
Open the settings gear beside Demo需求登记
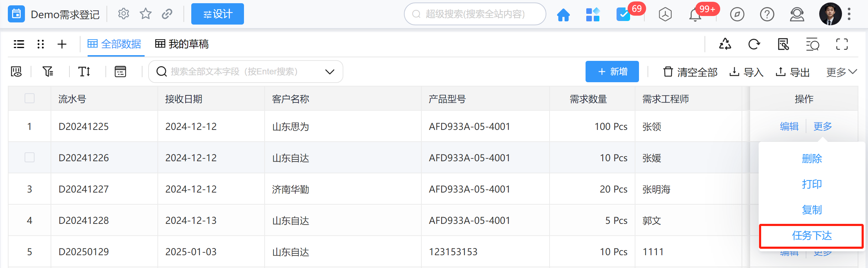pos(123,14)
